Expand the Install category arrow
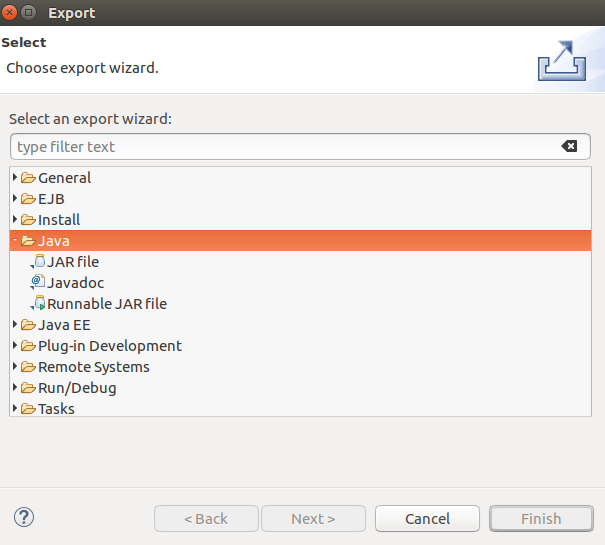Image resolution: width=605 pixels, height=545 pixels. pos(15,220)
